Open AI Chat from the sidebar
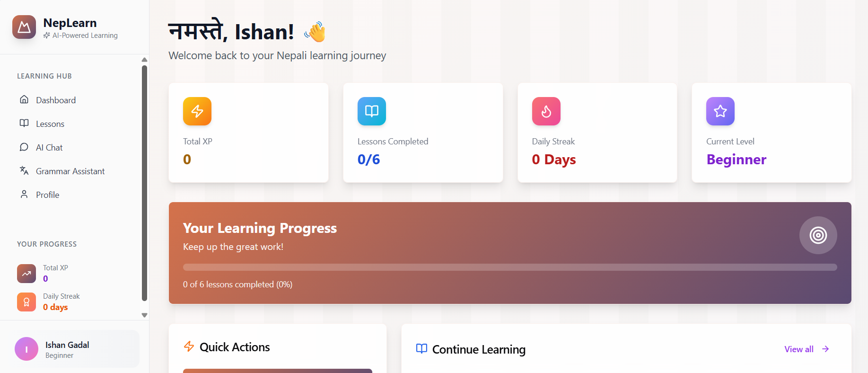Image resolution: width=868 pixels, height=373 pixels. (49, 148)
